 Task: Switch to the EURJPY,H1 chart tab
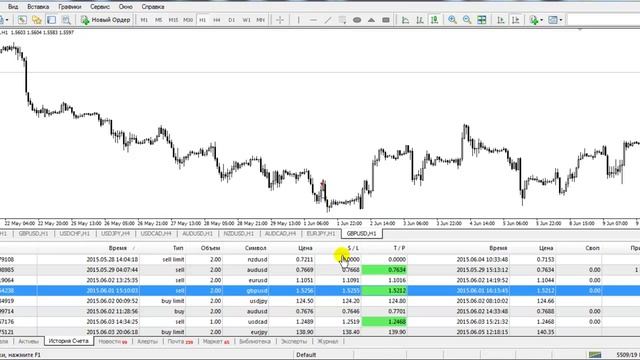point(321,233)
